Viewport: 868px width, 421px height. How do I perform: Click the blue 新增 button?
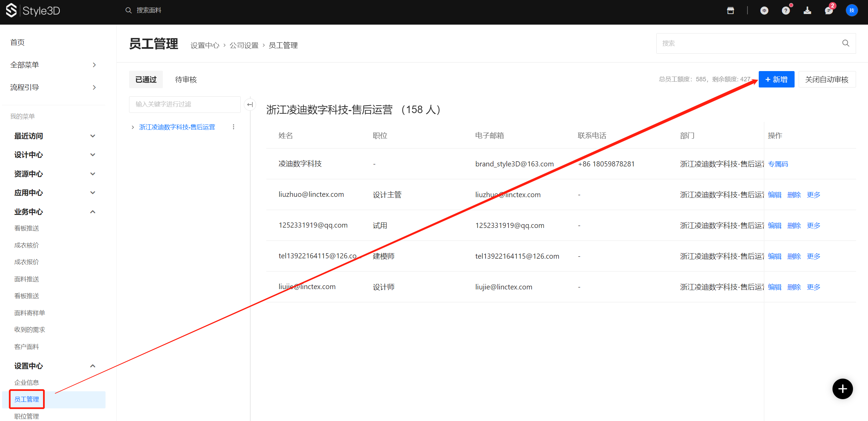(x=776, y=80)
